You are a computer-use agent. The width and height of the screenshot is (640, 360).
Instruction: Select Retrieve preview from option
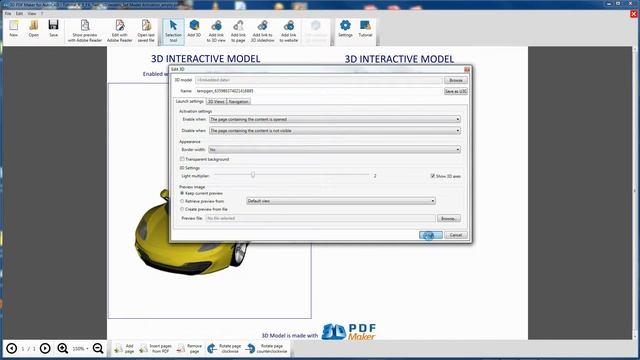[182, 201]
